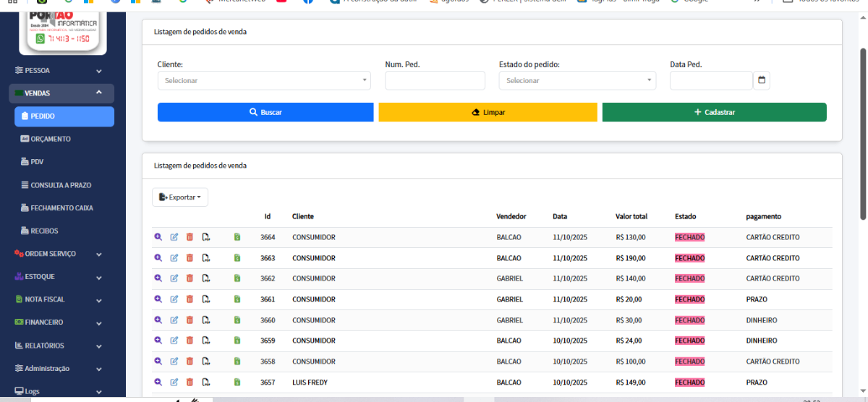Open the calendar picker beside Data Ped.
868x402 pixels.
coord(762,80)
